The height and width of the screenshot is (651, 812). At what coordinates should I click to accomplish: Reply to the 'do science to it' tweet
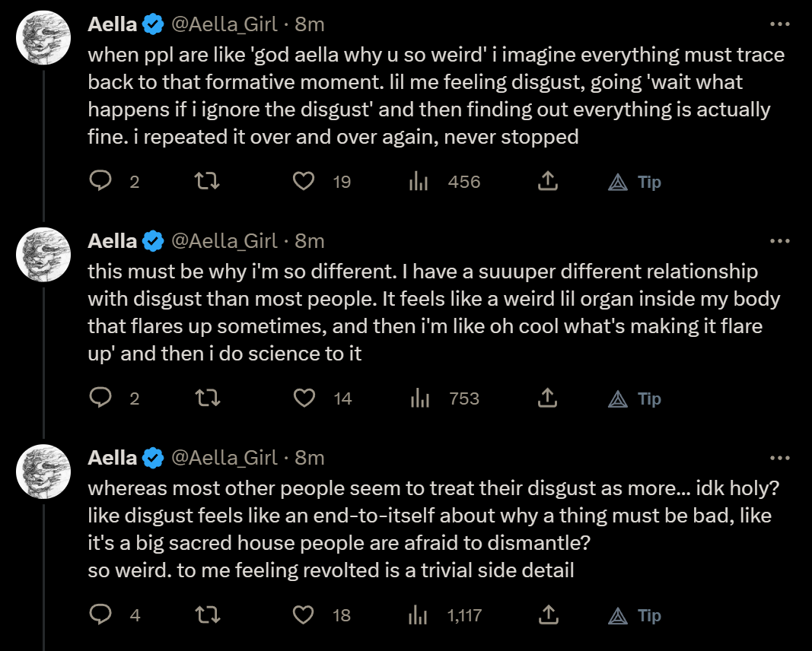click(100, 398)
